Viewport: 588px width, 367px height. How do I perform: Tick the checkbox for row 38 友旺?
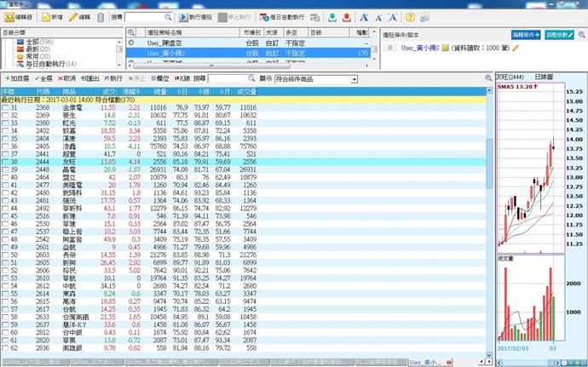[x=4, y=161]
